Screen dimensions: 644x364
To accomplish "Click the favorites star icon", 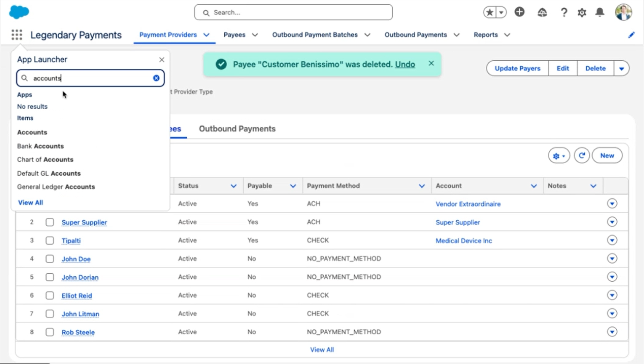I will (489, 12).
